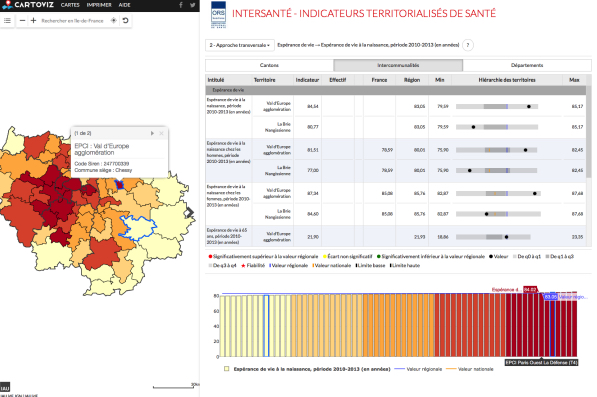Close the Val d'Europe map popup
The image size is (597, 397).
[x=161, y=133]
